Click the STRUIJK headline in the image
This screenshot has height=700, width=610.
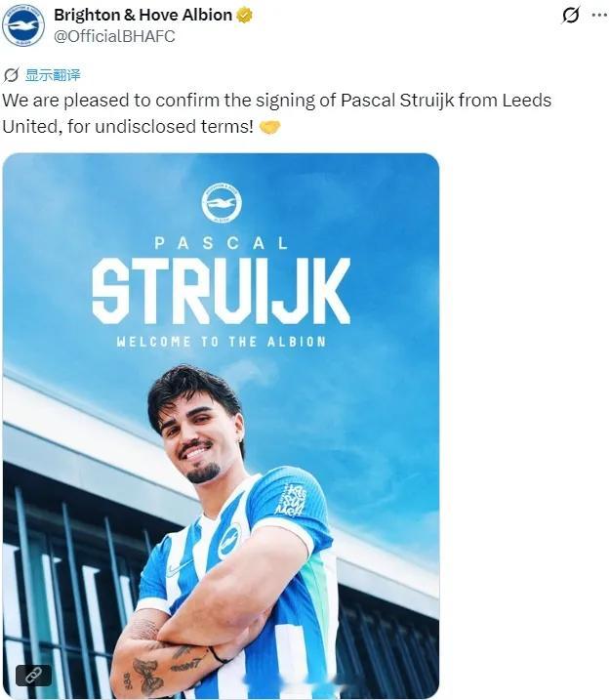coord(221,291)
